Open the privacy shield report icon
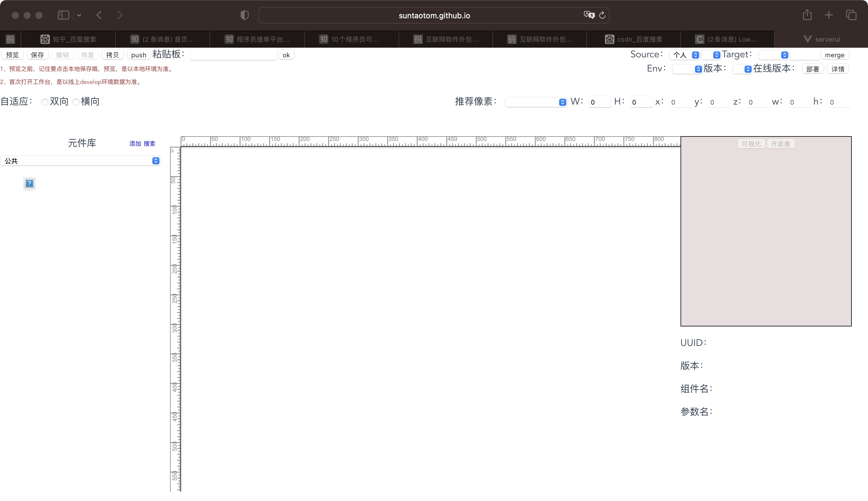868x501 pixels. coord(244,15)
